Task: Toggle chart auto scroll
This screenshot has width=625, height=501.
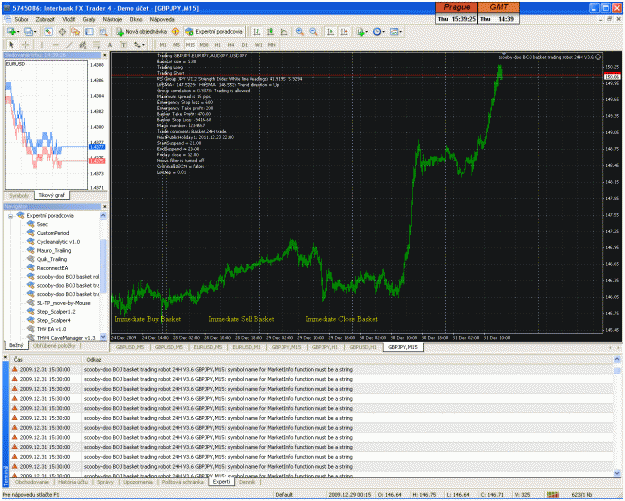Action: click(x=330, y=31)
